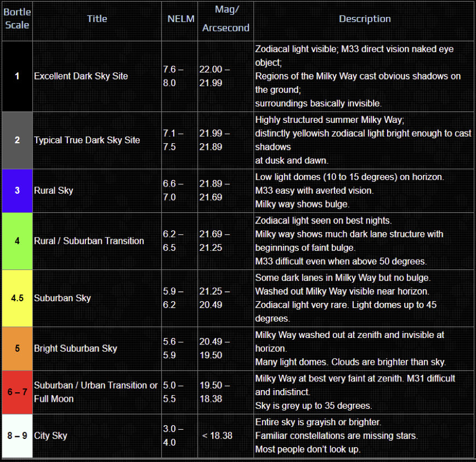Select the blue Bortle 3 color cell
Viewport: 476px width, 462px height.
pyautogui.click(x=18, y=190)
